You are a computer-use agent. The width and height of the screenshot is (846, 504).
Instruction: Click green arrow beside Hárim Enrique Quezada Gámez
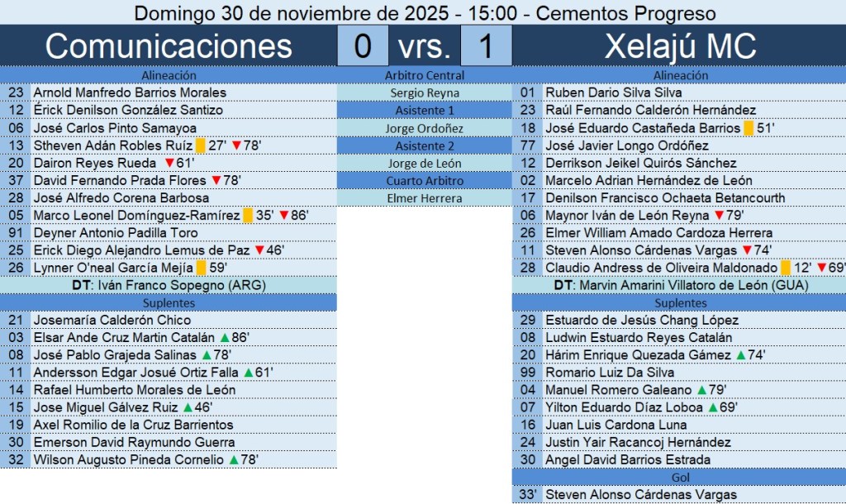740,355
